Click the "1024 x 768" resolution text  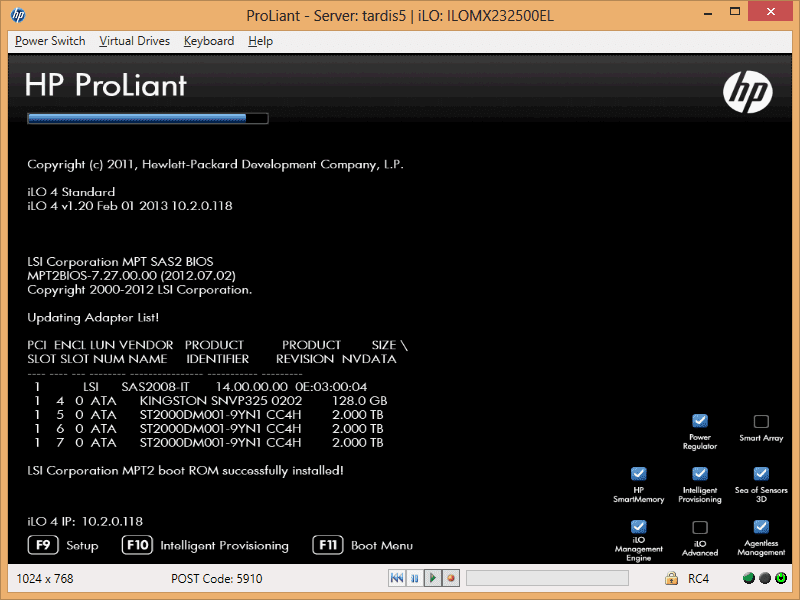coord(45,579)
